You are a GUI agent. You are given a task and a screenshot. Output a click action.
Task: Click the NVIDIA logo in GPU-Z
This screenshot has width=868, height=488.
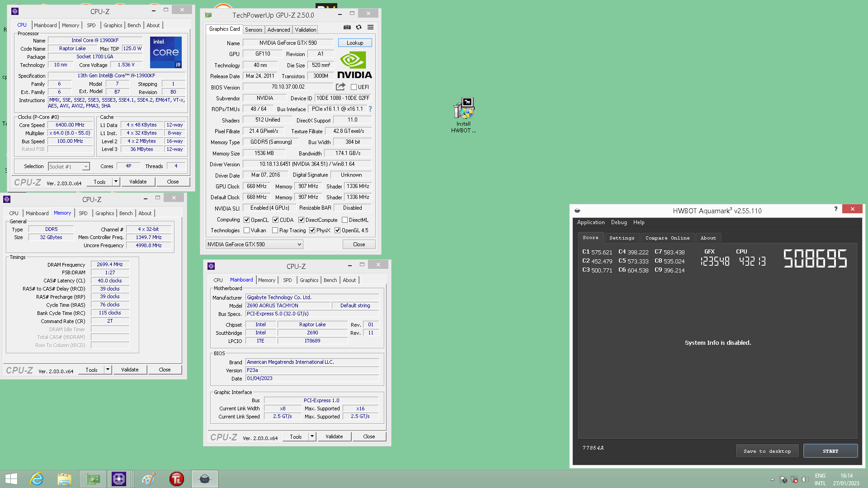354,65
